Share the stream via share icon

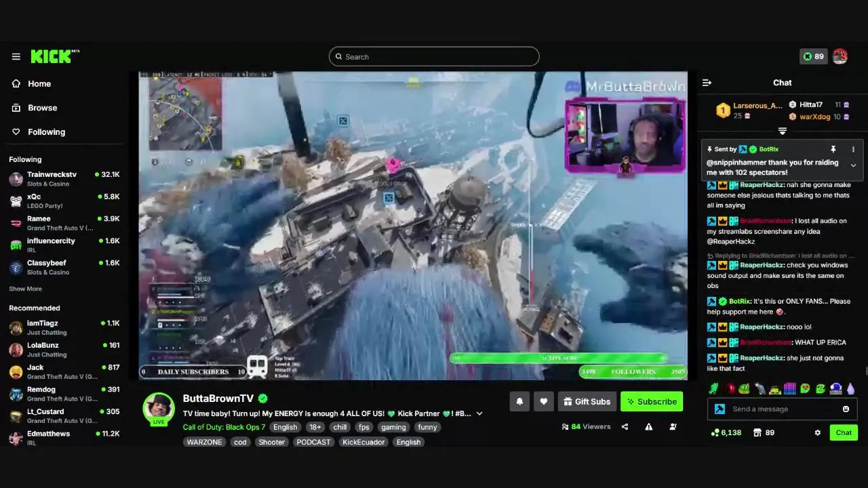[625, 427]
